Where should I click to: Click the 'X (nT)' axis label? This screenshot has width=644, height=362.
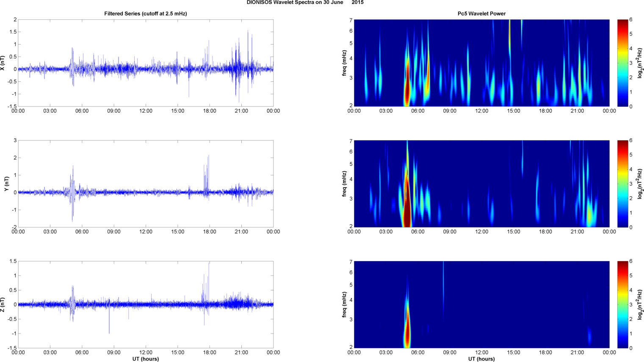[x=3, y=63]
